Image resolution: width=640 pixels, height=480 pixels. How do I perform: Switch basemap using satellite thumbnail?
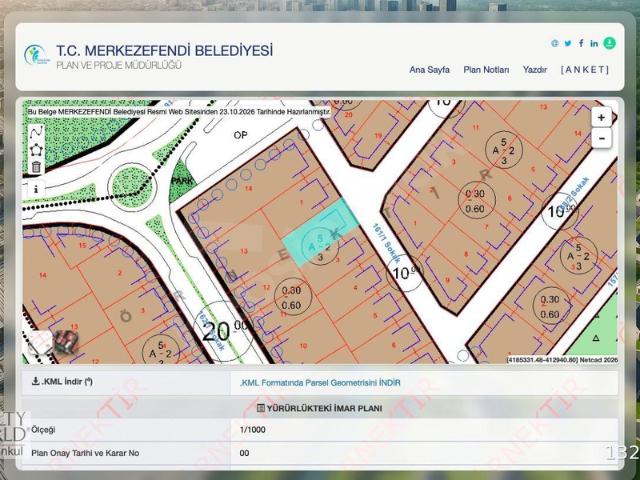click(66, 342)
